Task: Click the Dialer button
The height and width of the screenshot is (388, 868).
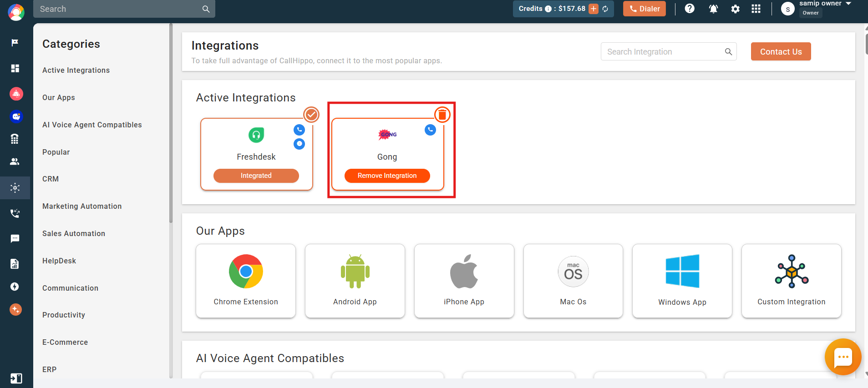Action: coord(644,9)
